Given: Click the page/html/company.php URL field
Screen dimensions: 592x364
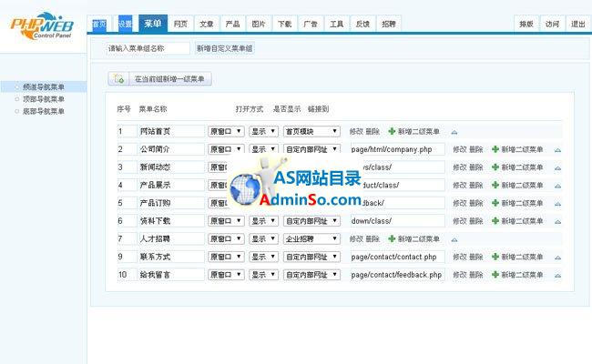Looking at the screenshot, I should point(398,149).
